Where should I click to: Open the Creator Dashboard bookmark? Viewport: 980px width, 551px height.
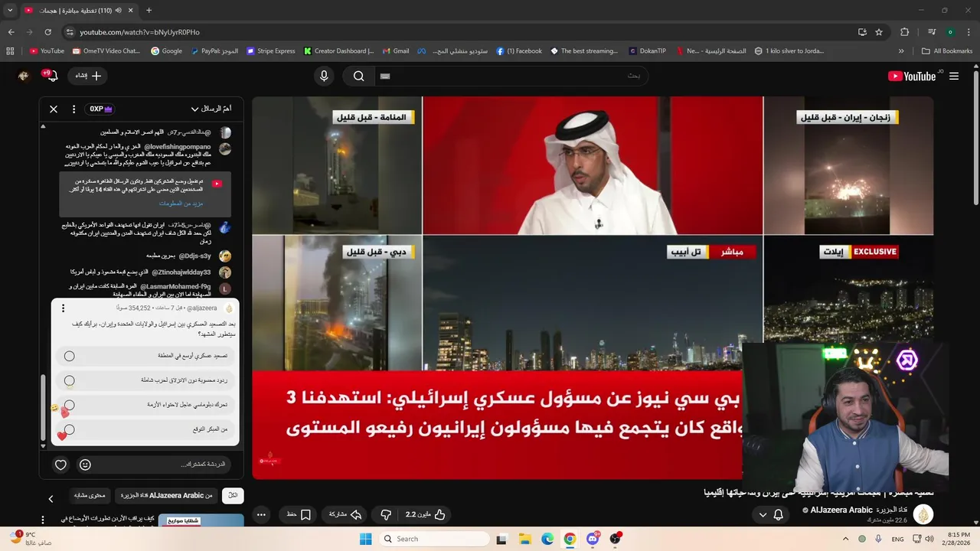click(x=339, y=51)
